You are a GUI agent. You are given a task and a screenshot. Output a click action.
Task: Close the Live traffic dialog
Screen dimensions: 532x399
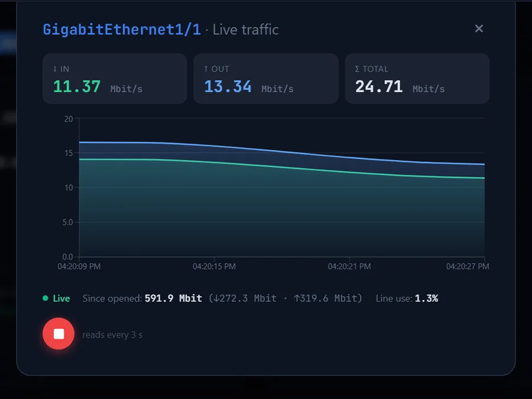click(x=479, y=28)
